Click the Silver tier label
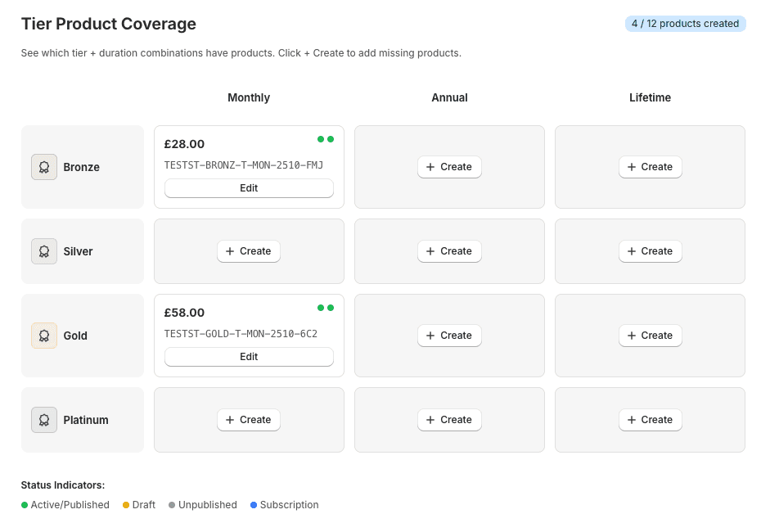 tap(78, 251)
